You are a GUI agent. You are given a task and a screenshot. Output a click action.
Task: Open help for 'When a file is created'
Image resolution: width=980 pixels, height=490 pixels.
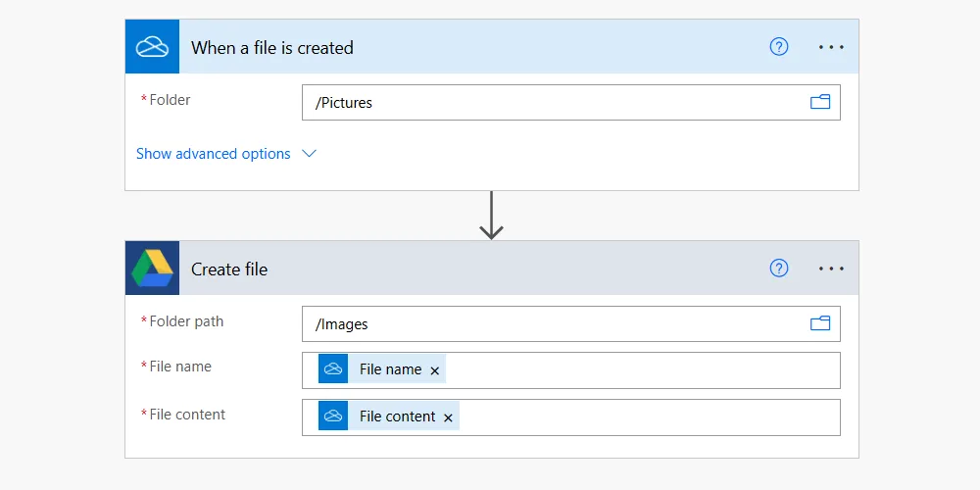tap(779, 47)
